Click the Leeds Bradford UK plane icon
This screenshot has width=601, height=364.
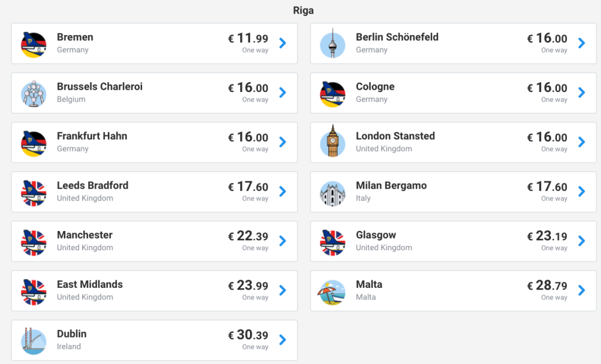click(x=34, y=192)
